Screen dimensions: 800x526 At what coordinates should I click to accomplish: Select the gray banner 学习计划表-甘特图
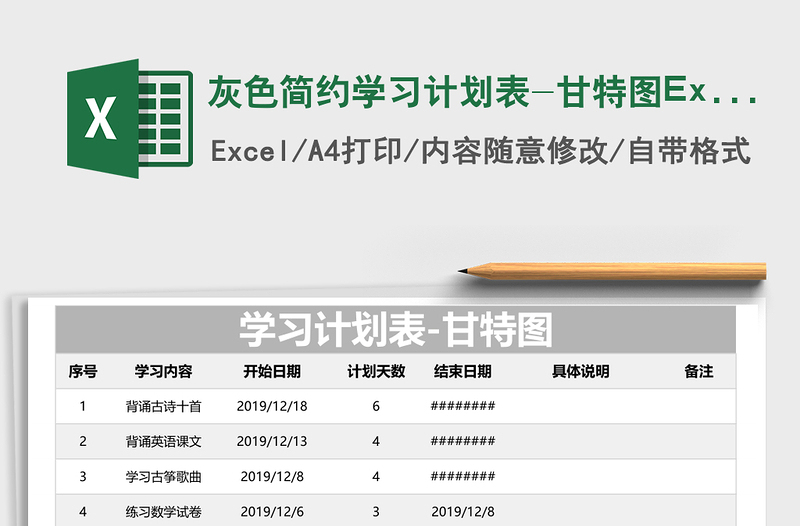point(395,329)
